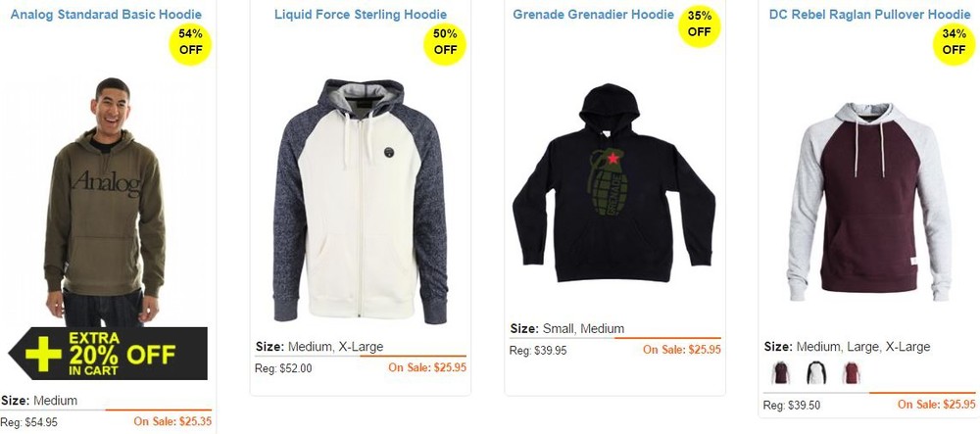Viewport: 980px width, 434px height.
Task: Click the 50% OFF yellow badge
Action: pos(445,44)
